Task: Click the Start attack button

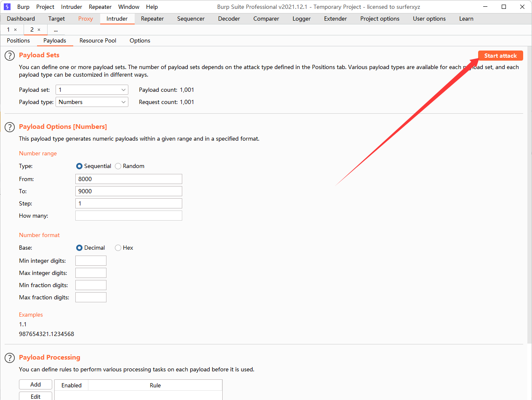Action: (500, 56)
